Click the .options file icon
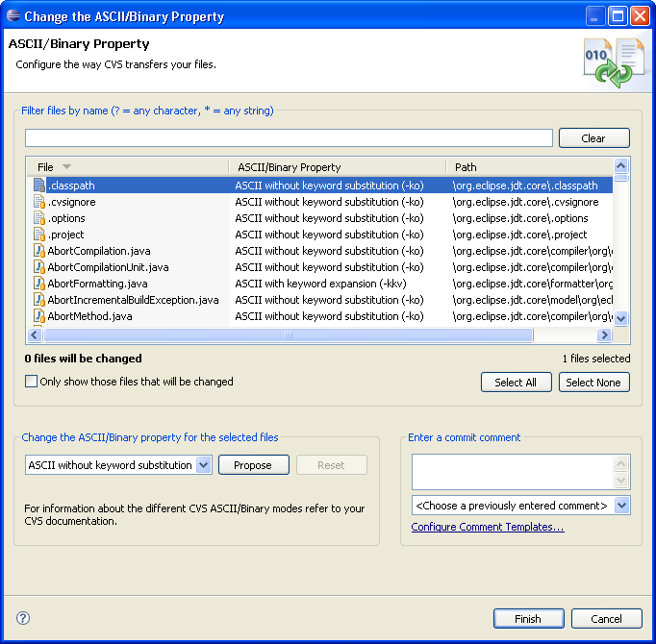Screen dimensions: 656x644 pyautogui.click(x=39, y=218)
